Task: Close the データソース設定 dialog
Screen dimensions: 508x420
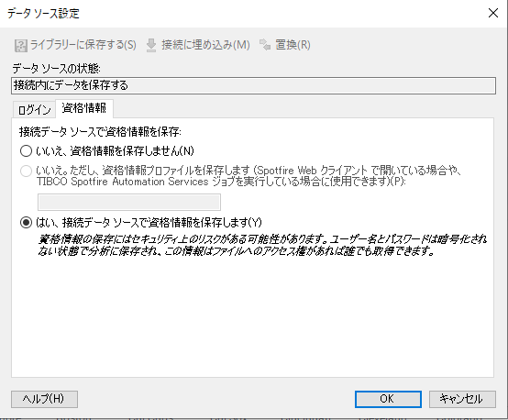Action: click(x=493, y=13)
